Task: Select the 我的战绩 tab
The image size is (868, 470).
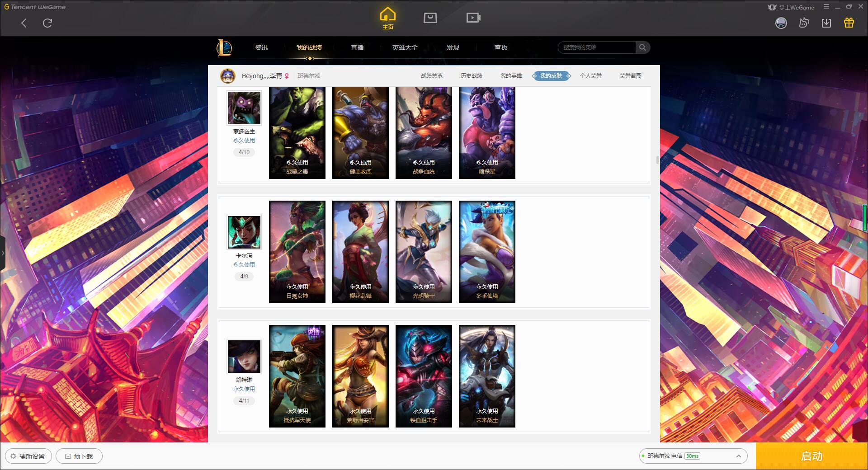Action: 309,47
